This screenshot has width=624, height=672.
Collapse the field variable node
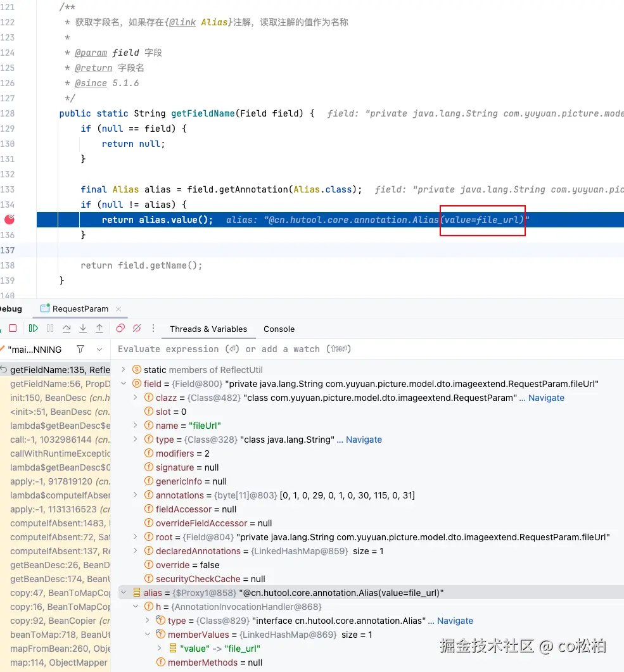124,384
